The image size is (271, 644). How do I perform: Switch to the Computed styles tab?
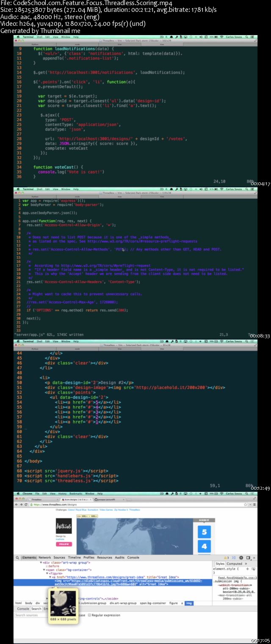pos(234,564)
